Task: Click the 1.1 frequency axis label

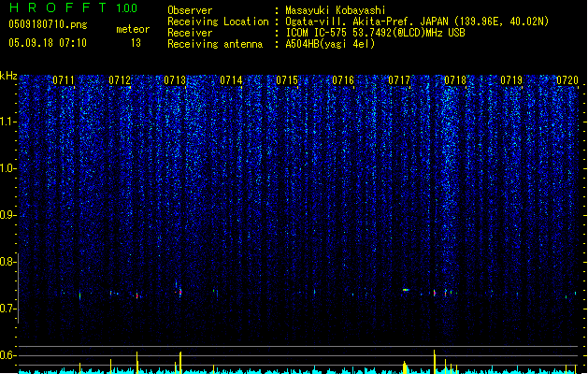Action: point(7,122)
